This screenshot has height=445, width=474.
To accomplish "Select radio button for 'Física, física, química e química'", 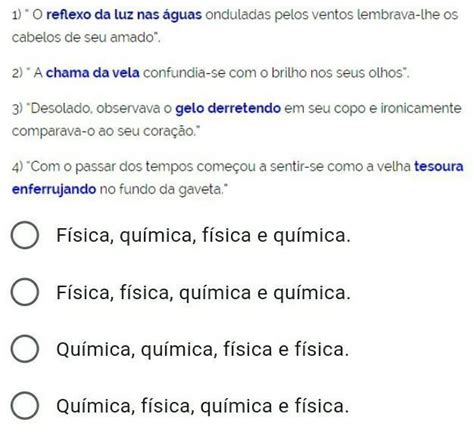I will click(25, 292).
